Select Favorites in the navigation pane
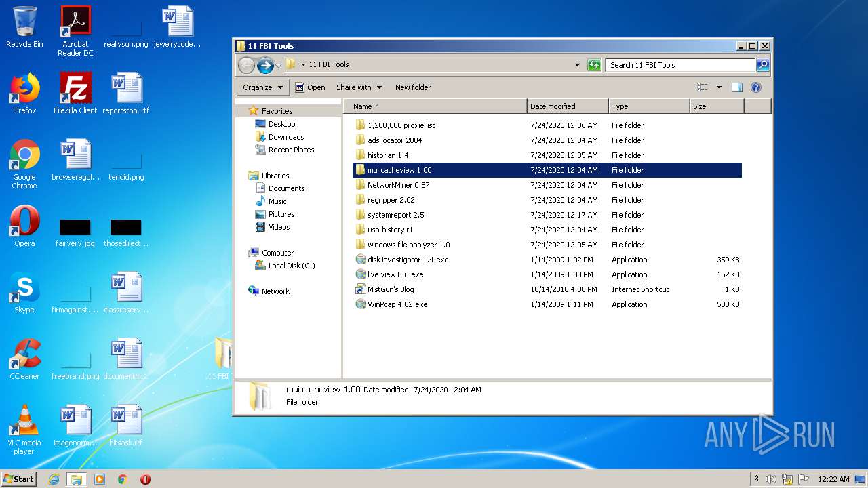The height and width of the screenshot is (488, 868). click(277, 111)
